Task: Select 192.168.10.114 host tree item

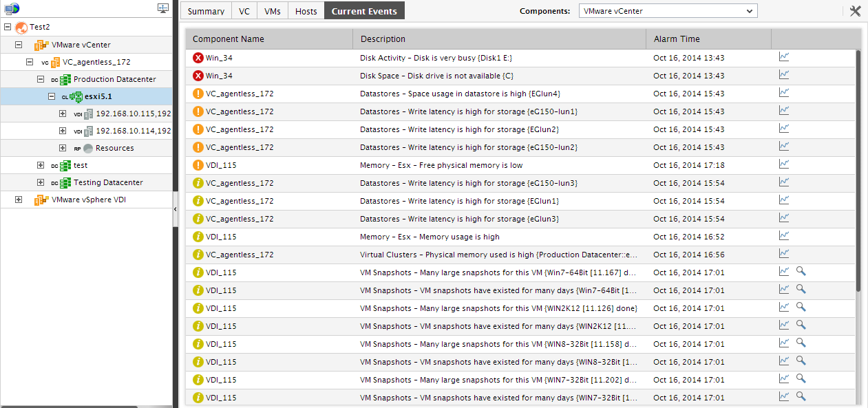Action: point(134,131)
